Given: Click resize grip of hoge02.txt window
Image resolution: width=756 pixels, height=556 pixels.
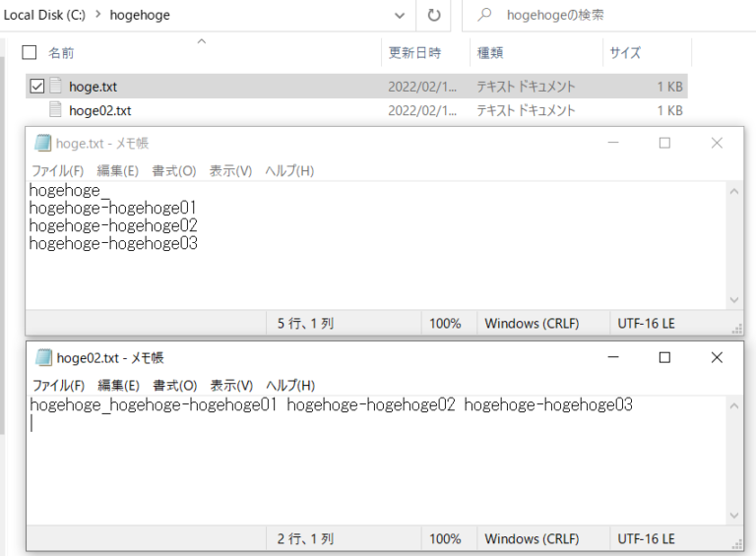Looking at the screenshot, I should 737,544.
